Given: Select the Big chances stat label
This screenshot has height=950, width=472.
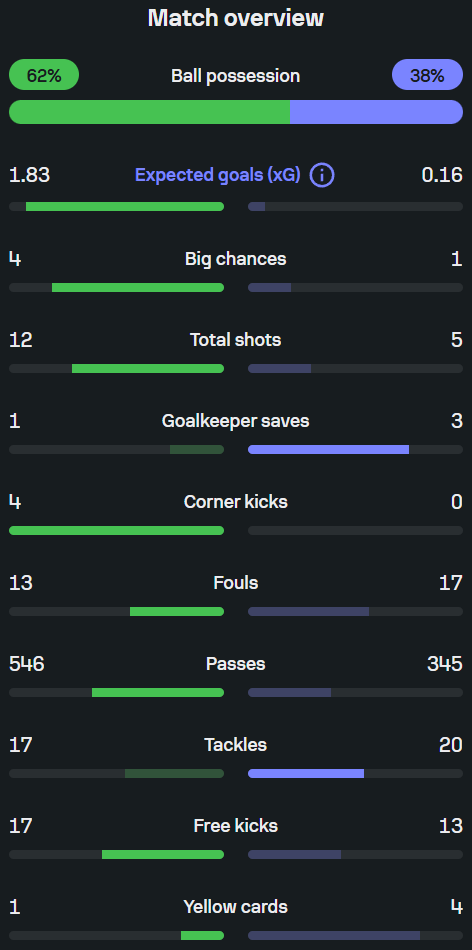Looking at the screenshot, I should coord(236,259).
